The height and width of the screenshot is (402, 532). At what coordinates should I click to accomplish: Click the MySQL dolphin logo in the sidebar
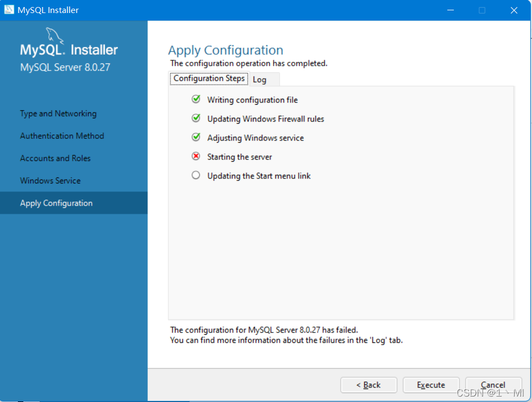[x=54, y=36]
